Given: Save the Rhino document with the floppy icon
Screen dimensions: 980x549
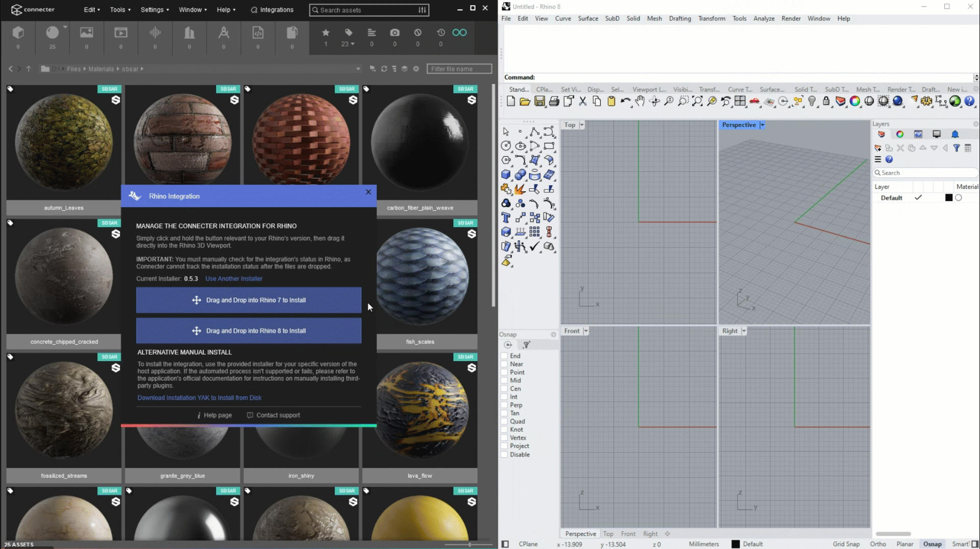Looking at the screenshot, I should pyautogui.click(x=540, y=101).
